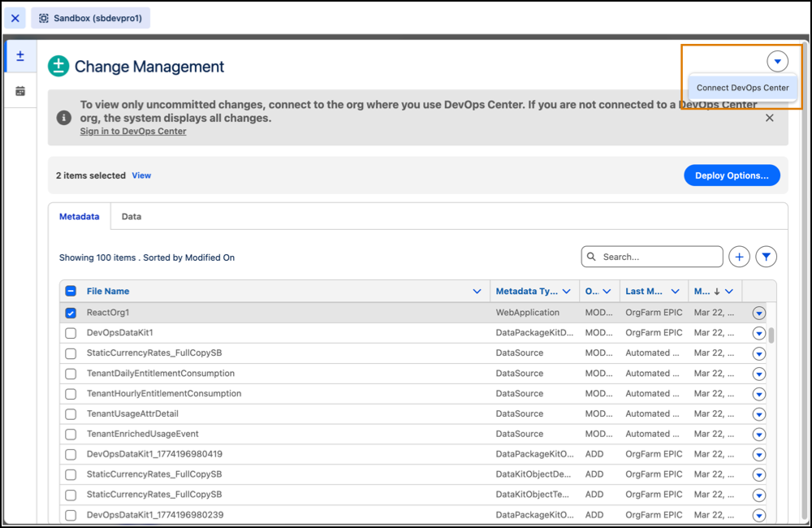Click the DataKitObjectTe... type cell
Screen dimensions: 812x528
pyautogui.click(x=533, y=495)
